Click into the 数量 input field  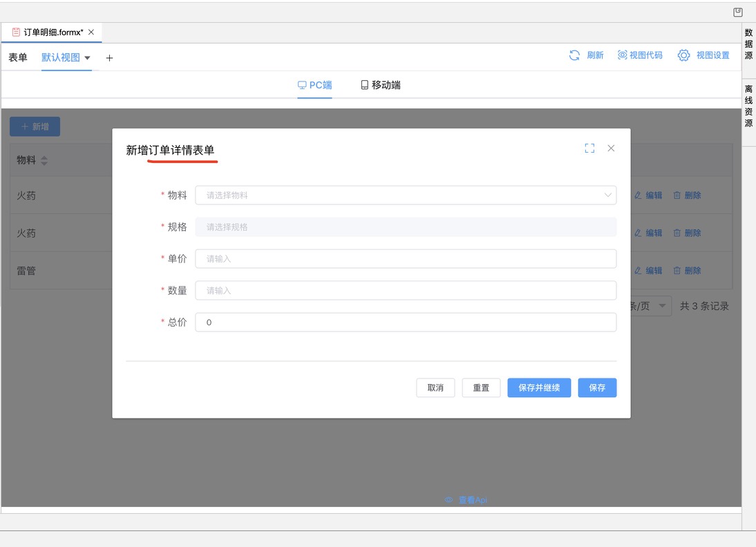406,291
